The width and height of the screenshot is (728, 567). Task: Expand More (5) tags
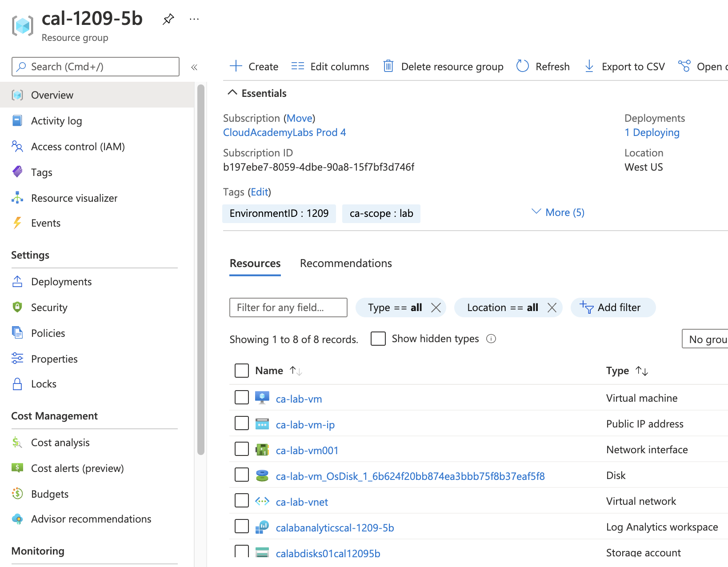(x=558, y=212)
